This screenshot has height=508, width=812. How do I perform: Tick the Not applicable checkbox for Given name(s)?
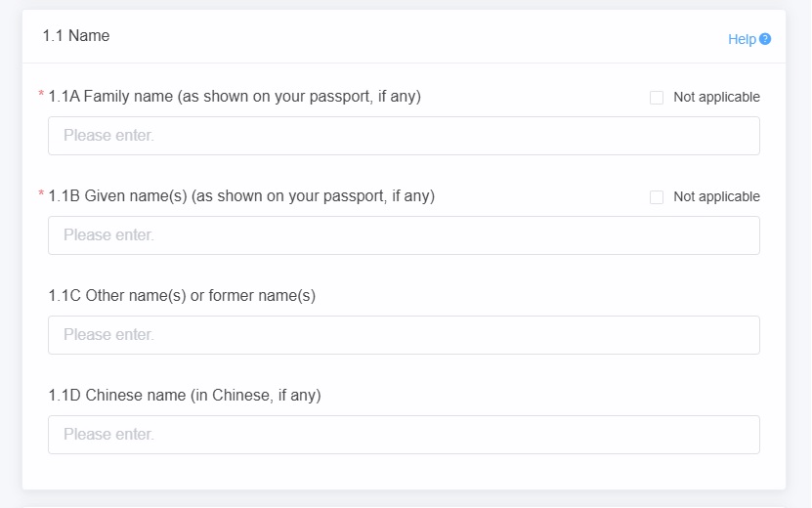pos(657,196)
